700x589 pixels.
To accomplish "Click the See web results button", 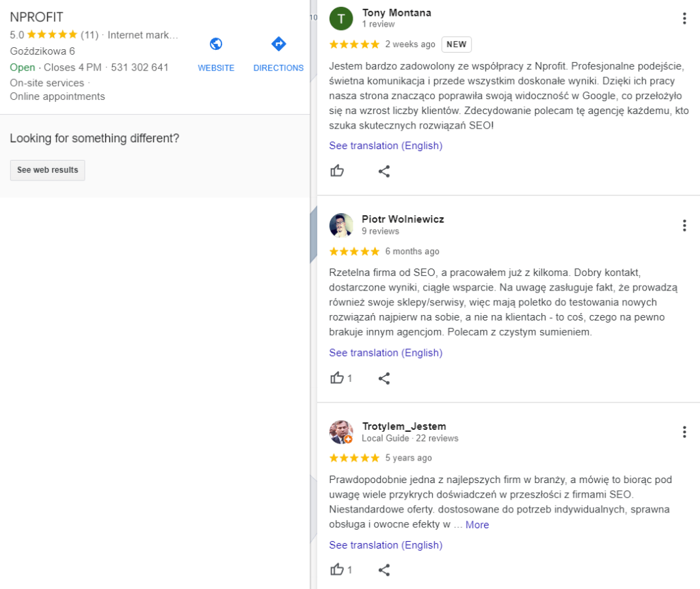I will [x=48, y=170].
